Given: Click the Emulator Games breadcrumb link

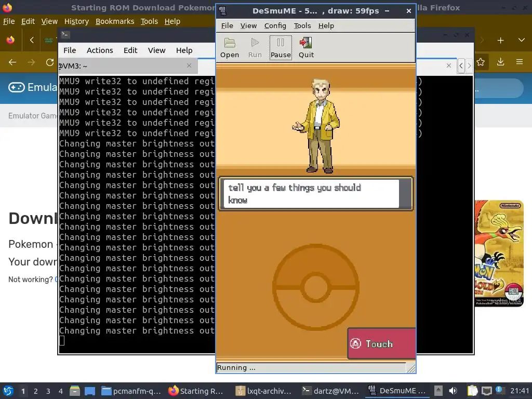Looking at the screenshot, I should [x=33, y=116].
